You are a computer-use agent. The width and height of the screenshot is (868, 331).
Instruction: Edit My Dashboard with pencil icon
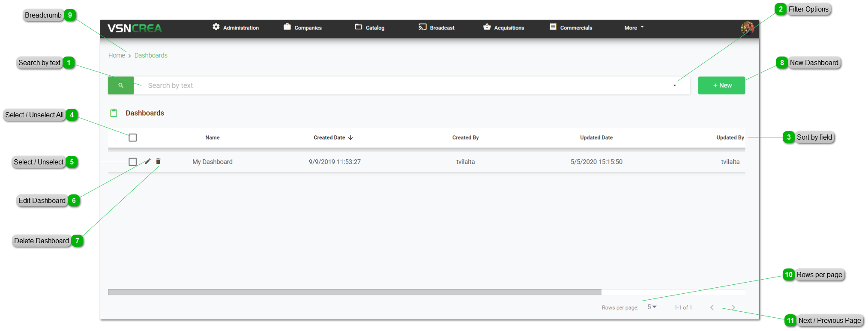pos(148,161)
